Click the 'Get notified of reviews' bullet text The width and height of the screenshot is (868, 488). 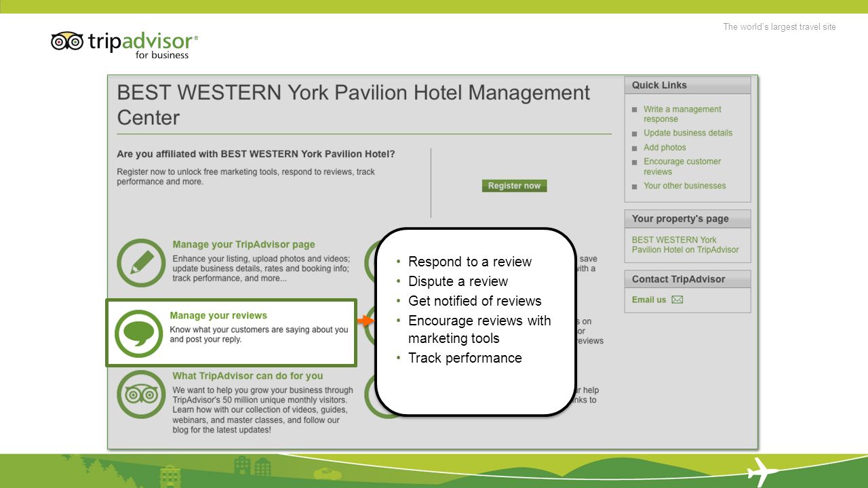pyautogui.click(x=475, y=301)
